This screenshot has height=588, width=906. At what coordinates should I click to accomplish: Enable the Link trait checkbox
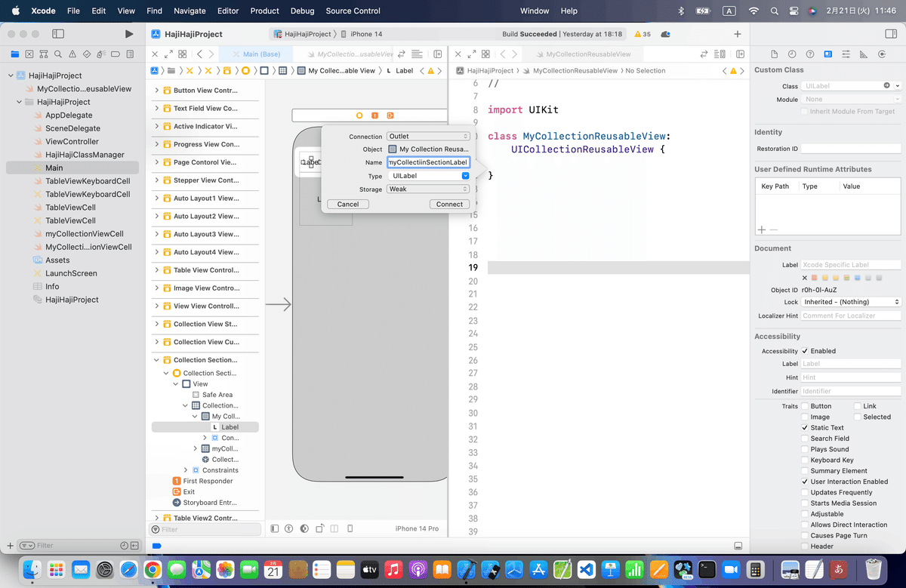(858, 406)
